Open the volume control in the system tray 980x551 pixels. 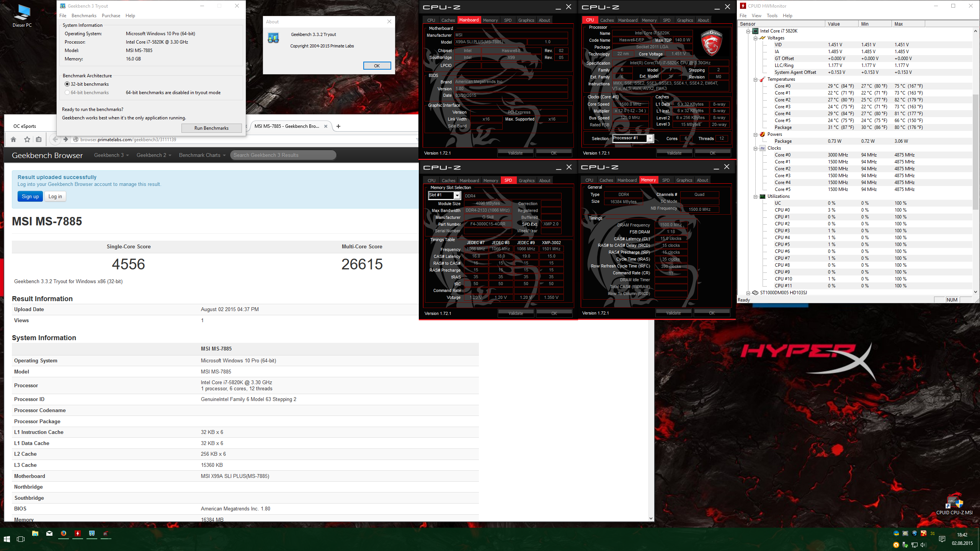coord(923,545)
